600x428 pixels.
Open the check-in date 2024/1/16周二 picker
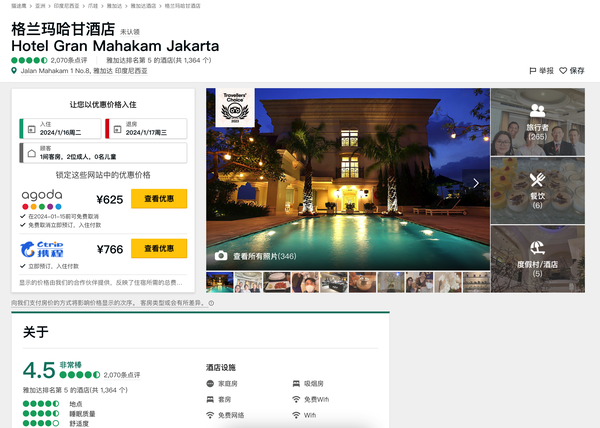[x=60, y=129]
